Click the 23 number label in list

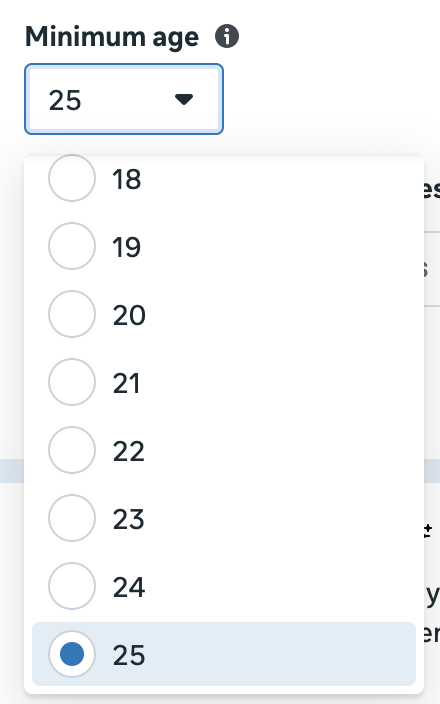[129, 520]
